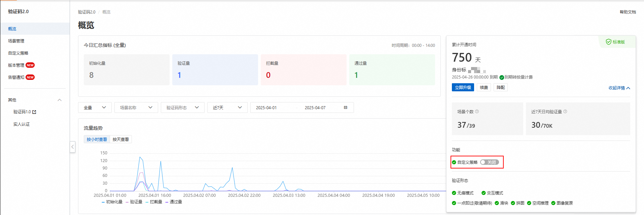
Task: Click the 验证码2.0 sidebar title
Action: click(x=19, y=11)
